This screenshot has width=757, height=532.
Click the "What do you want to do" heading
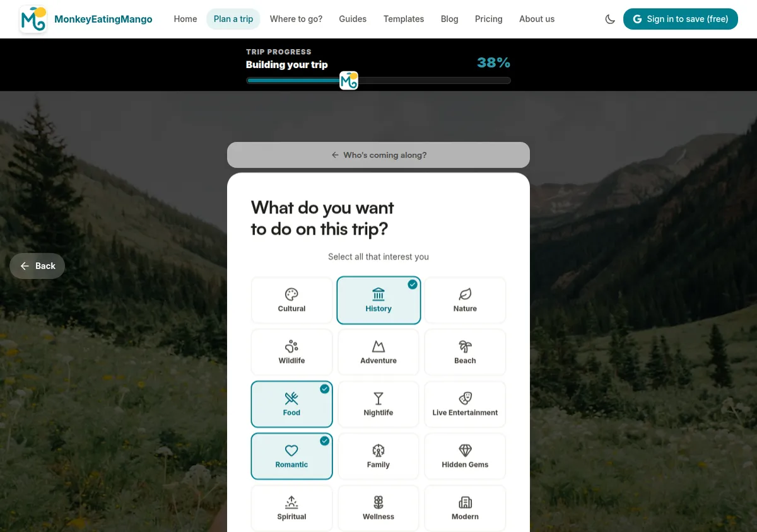click(322, 218)
